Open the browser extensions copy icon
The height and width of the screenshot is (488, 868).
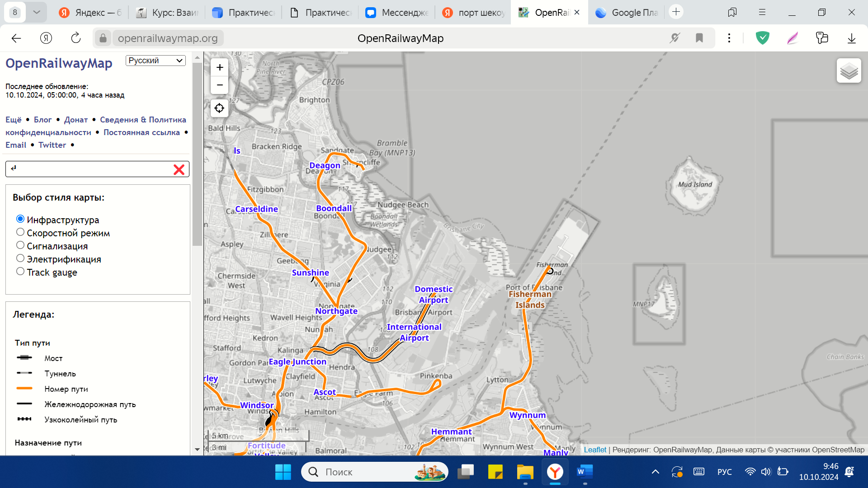(x=822, y=38)
